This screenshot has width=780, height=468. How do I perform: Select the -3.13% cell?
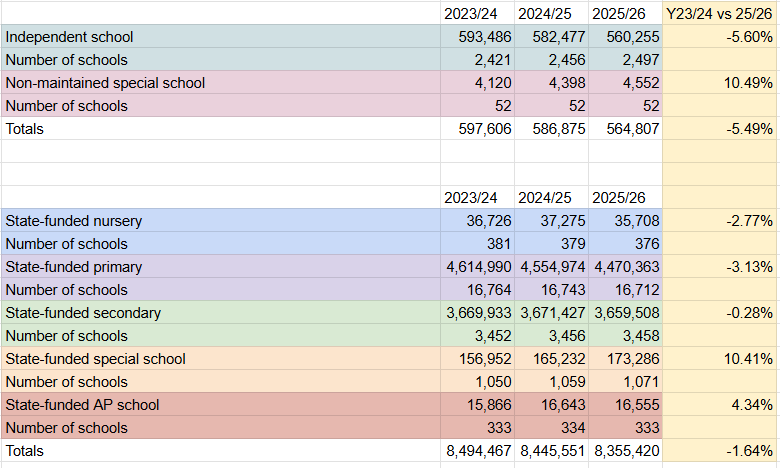click(x=721, y=267)
